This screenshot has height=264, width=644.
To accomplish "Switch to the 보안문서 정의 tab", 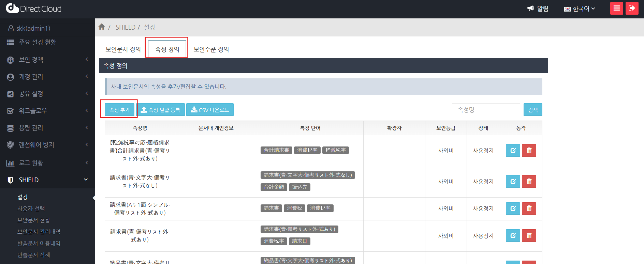I will tap(123, 49).
